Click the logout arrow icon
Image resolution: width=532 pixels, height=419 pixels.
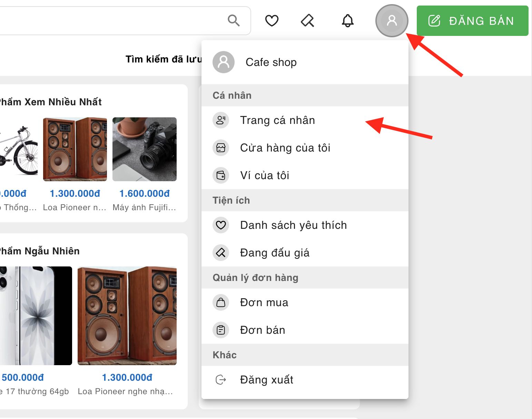(221, 380)
